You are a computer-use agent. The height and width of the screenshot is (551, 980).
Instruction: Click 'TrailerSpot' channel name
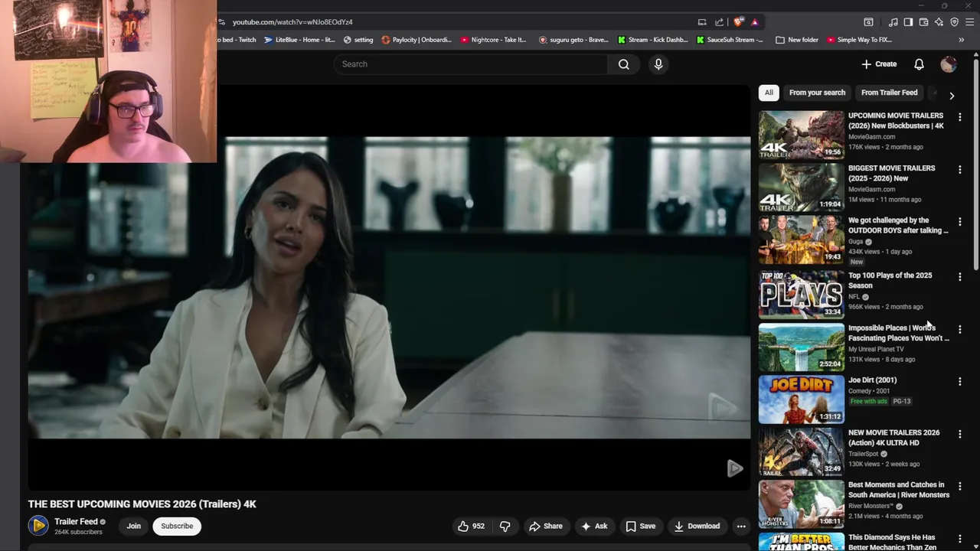863,454
